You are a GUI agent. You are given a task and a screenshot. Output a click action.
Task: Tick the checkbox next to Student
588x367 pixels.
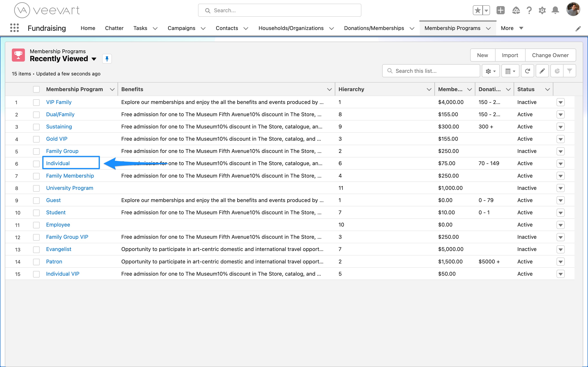36,213
